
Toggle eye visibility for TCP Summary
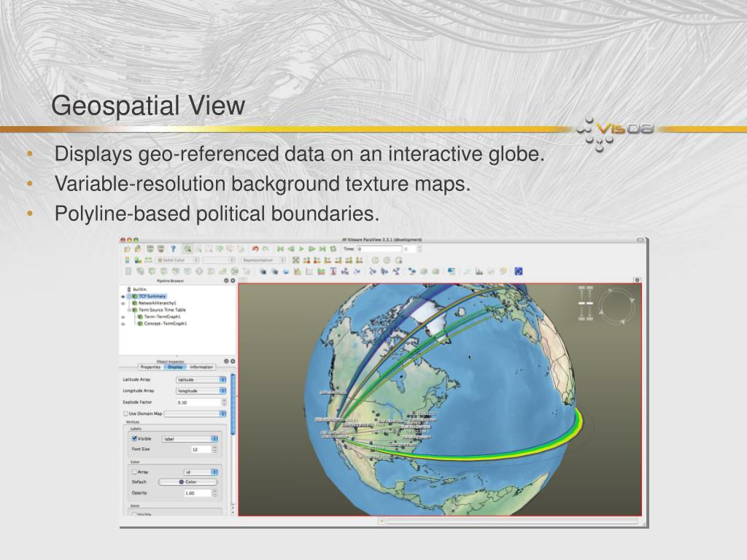click(x=123, y=297)
